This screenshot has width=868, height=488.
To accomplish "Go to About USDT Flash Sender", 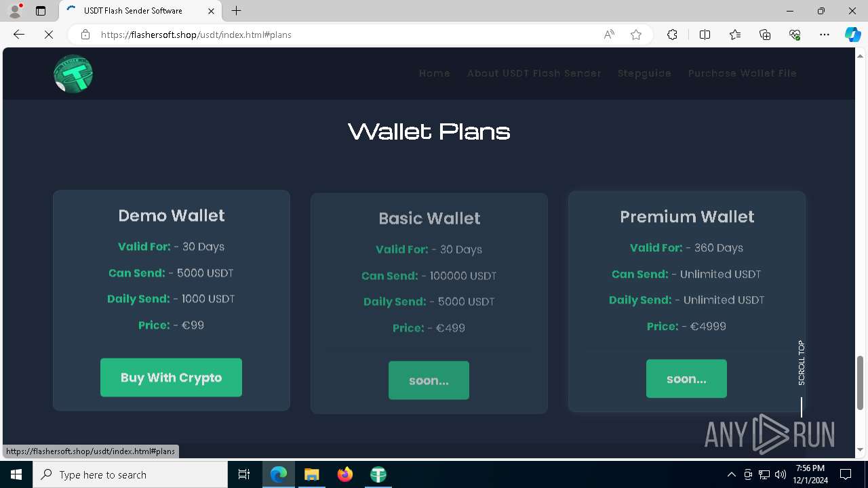I will (534, 73).
